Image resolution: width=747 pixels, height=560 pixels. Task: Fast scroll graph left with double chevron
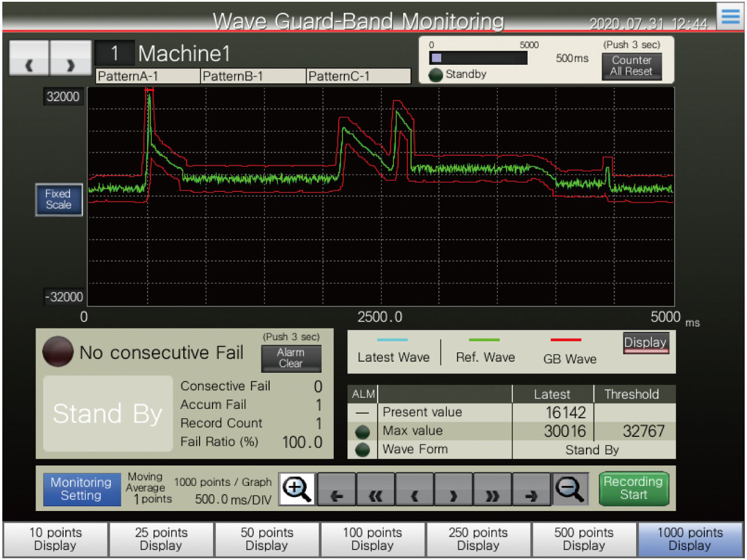click(x=376, y=489)
